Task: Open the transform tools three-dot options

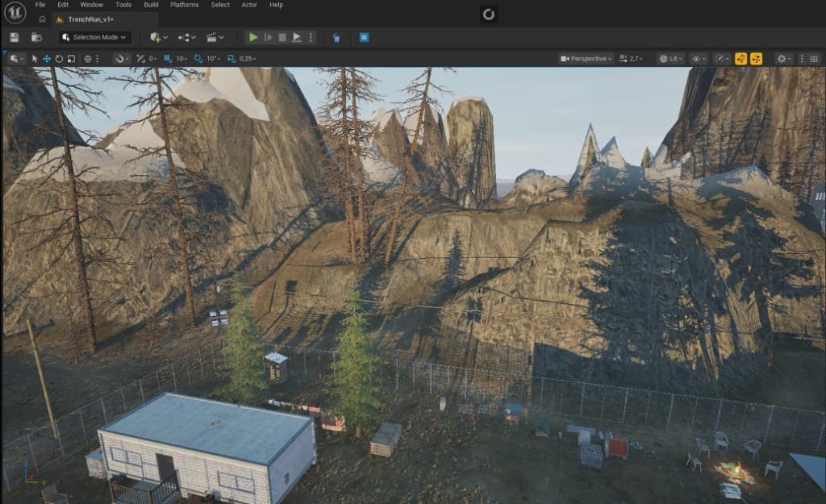Action: tap(98, 58)
